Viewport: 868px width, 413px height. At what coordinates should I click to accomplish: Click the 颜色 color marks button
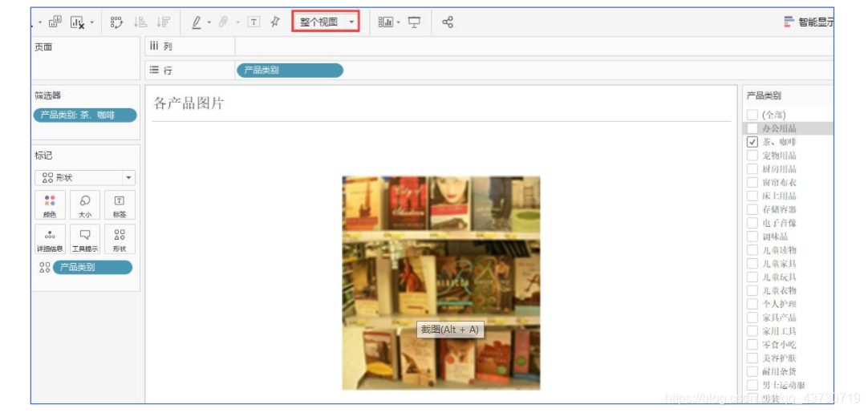50,205
